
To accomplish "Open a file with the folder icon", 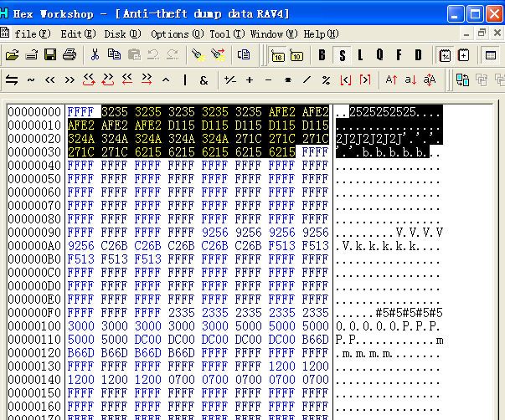I will tap(12, 55).
